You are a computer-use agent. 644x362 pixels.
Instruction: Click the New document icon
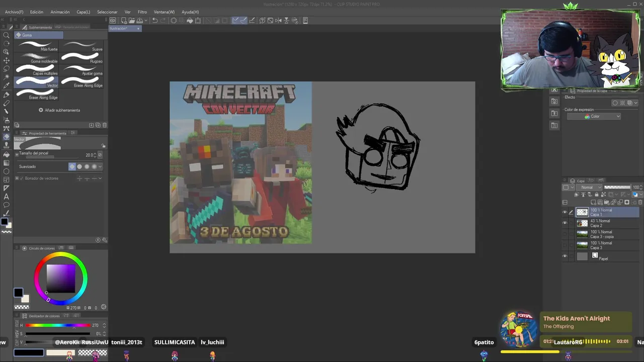click(x=123, y=21)
